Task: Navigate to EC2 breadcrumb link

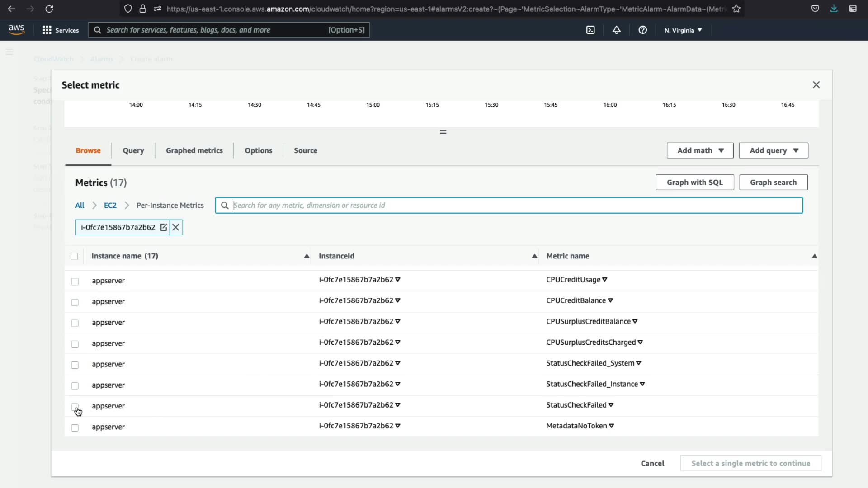Action: (x=110, y=205)
